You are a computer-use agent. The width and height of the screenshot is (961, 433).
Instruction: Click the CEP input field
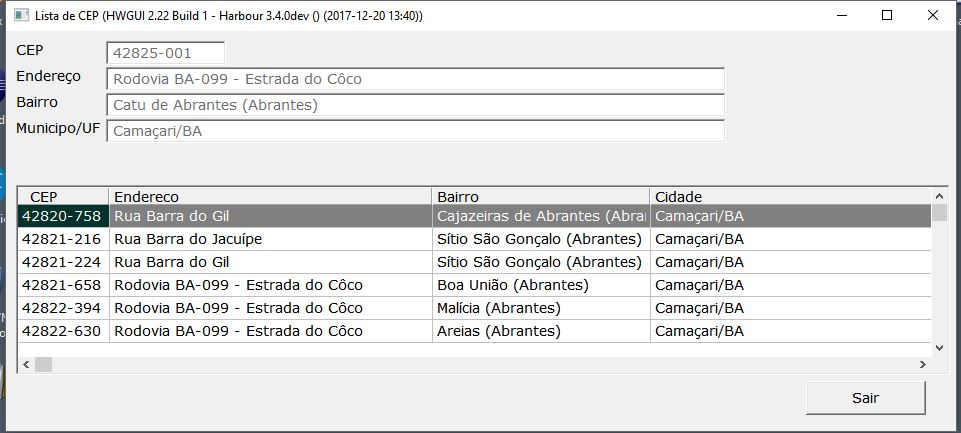tap(165, 53)
